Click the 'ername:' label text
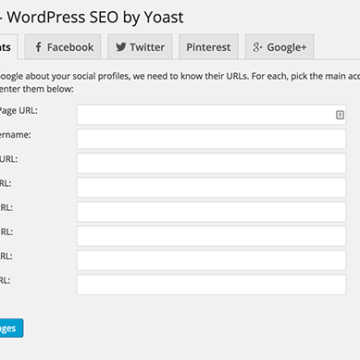 coord(15,135)
